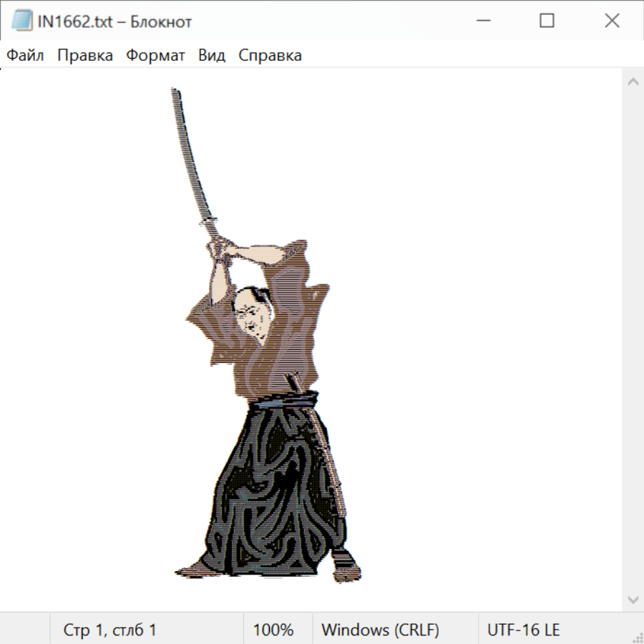This screenshot has height=644, width=644.
Task: Click the Windows (CRLF) line ending indicator
Action: 380,630
